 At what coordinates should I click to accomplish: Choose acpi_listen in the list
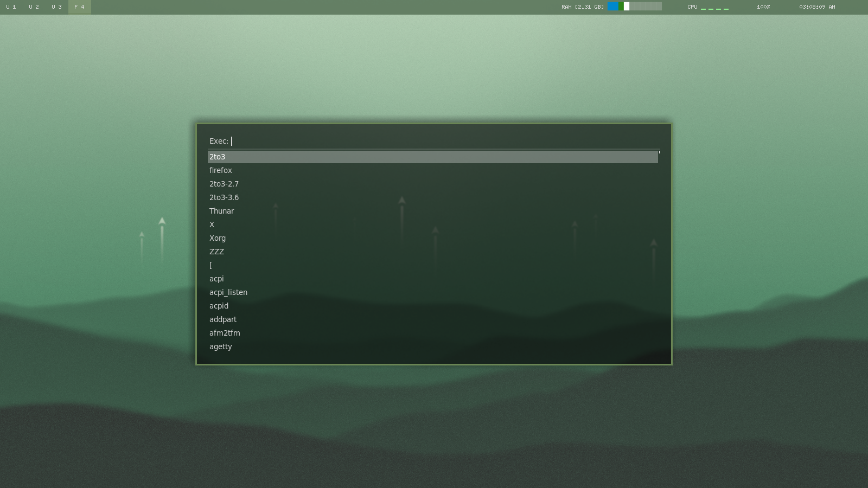point(433,292)
